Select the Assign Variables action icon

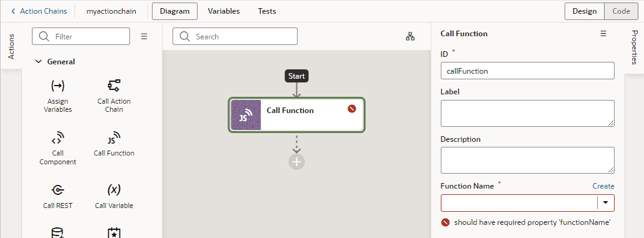58,86
